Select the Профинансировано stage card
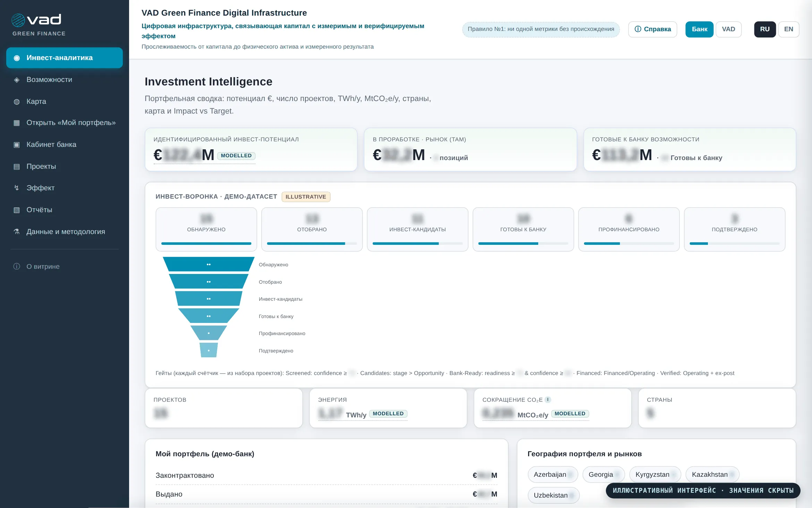 [629, 229]
